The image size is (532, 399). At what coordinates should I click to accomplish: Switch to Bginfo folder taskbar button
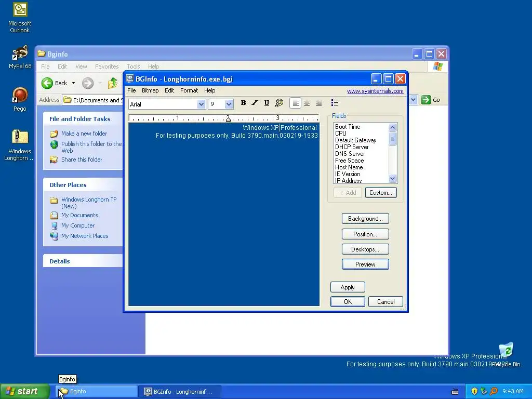pyautogui.click(x=97, y=392)
